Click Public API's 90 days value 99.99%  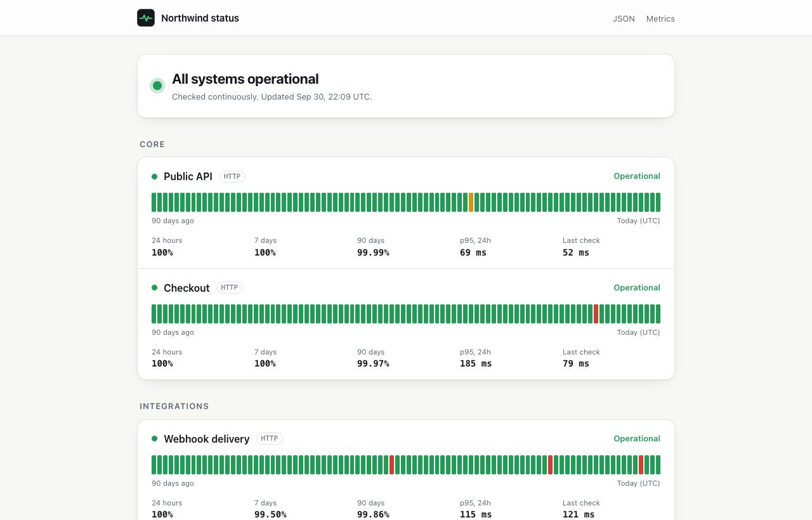click(x=373, y=252)
